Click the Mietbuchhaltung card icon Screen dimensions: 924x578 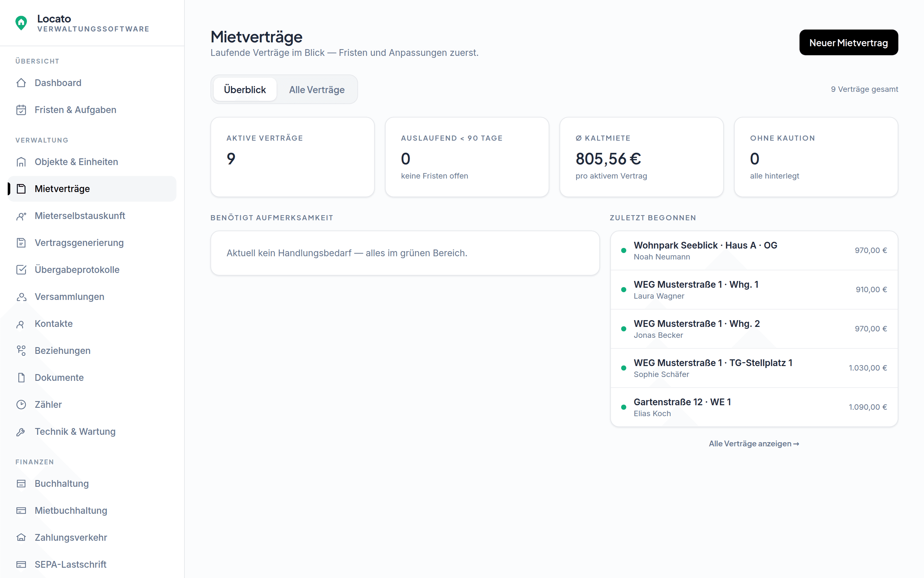[x=21, y=511]
